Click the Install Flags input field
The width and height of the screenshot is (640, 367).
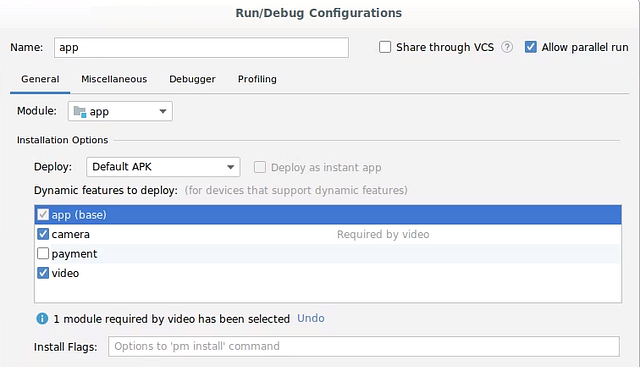tap(364, 346)
